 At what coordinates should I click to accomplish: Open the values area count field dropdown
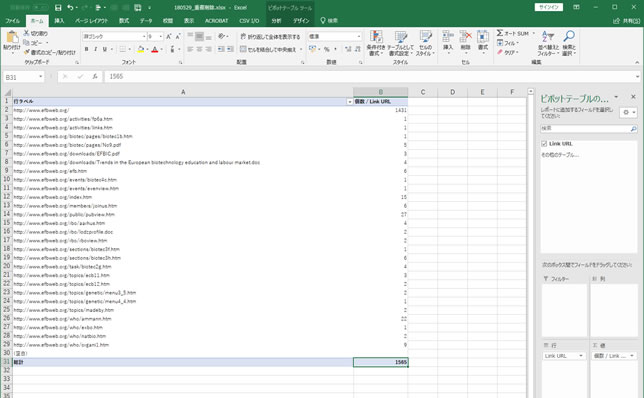coord(632,356)
